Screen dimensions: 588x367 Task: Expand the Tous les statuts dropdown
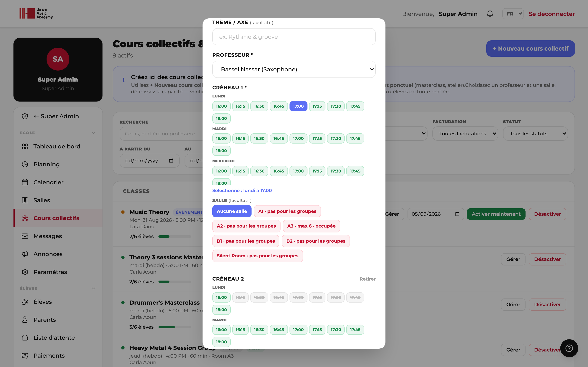pos(535,134)
